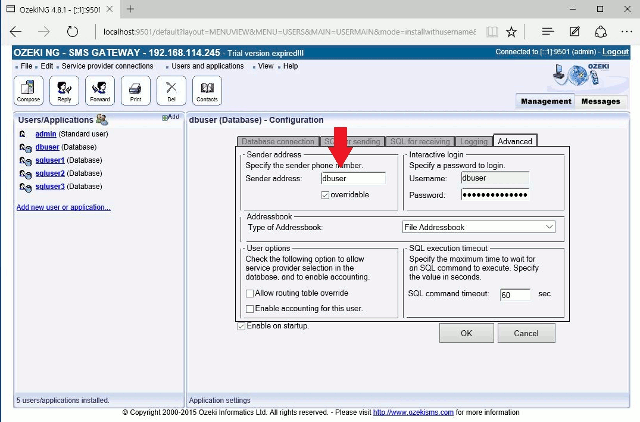Viewport: 640px width, 422px height.
Task: Switch to the Management tab
Action: point(546,101)
